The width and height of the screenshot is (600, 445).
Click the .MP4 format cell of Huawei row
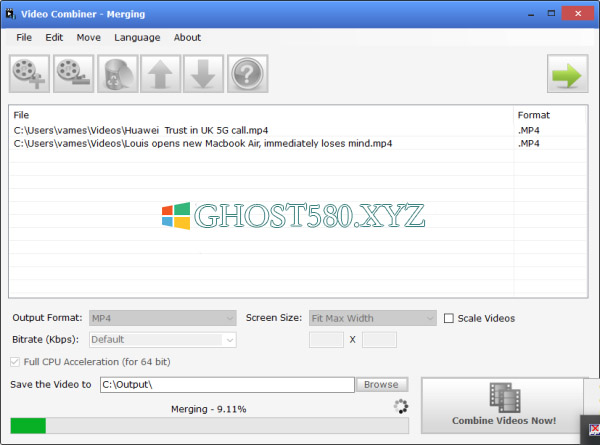point(529,130)
